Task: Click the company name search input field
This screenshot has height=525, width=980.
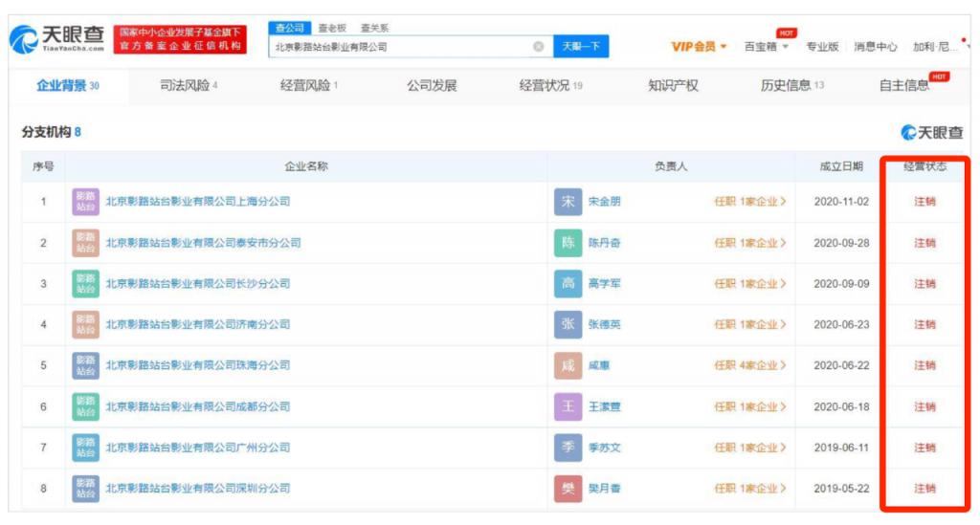Action: [x=400, y=47]
